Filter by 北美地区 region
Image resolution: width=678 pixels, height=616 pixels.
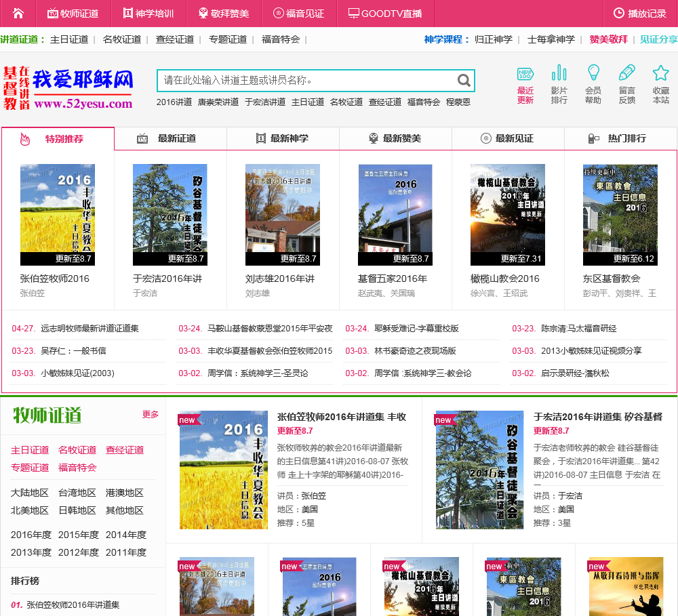[x=30, y=510]
